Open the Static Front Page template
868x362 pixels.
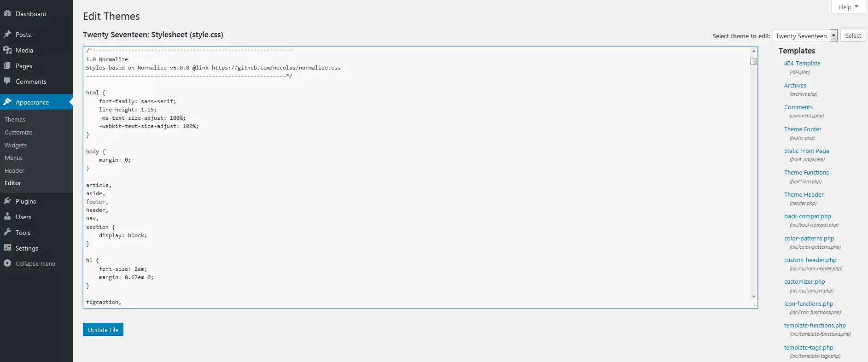(807, 151)
